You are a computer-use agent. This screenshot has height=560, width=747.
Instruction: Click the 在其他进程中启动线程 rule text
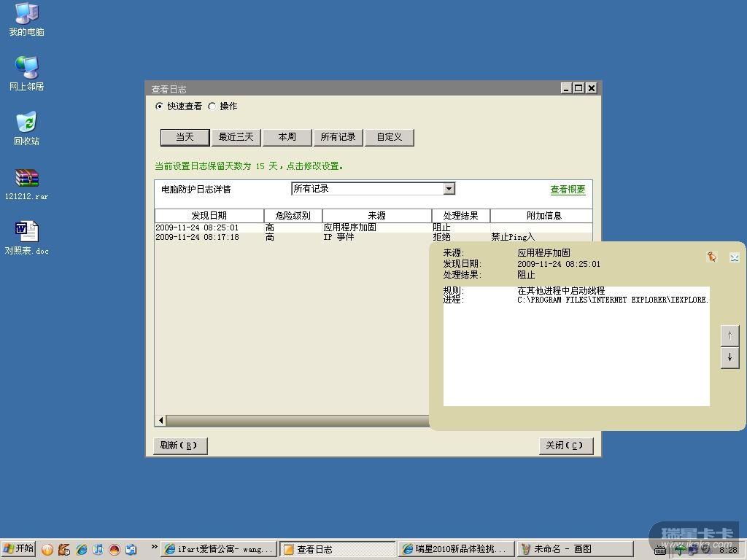[561, 290]
